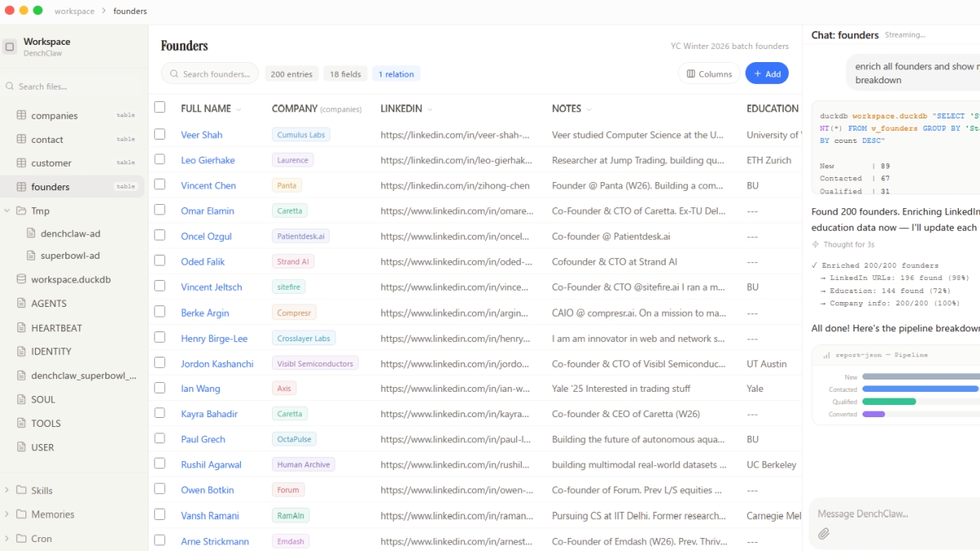Viewport: 980px width, 551px height.
Task: Open the AGENTS document in sidebar
Action: 49,303
